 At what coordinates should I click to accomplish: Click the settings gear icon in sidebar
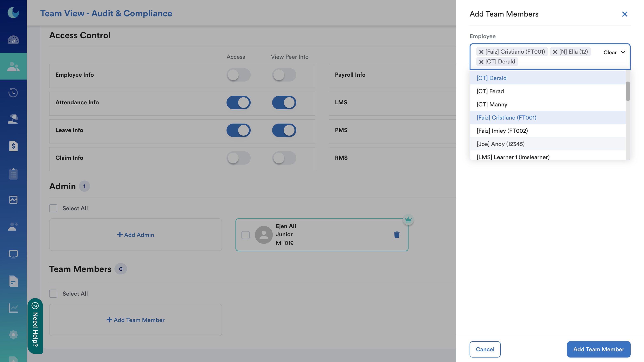click(13, 335)
